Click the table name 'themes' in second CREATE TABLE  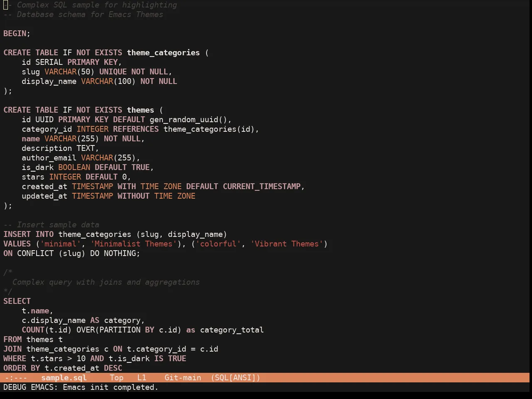coord(140,110)
